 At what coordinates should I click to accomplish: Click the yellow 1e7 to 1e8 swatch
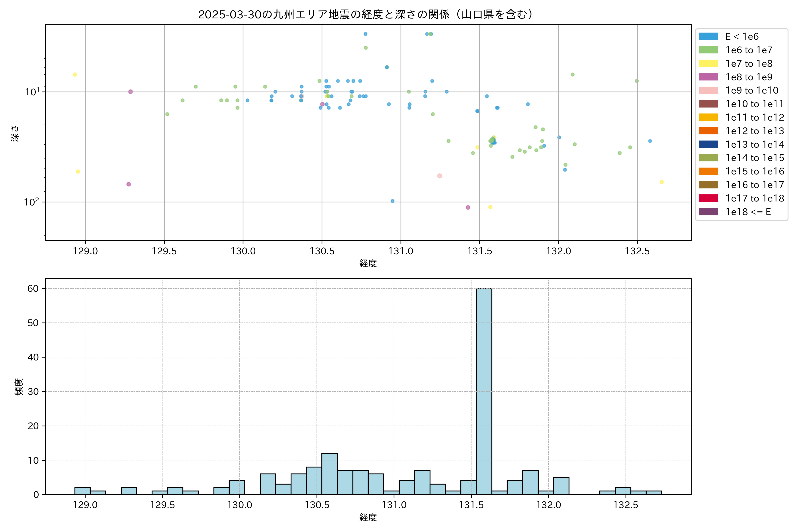(x=708, y=63)
